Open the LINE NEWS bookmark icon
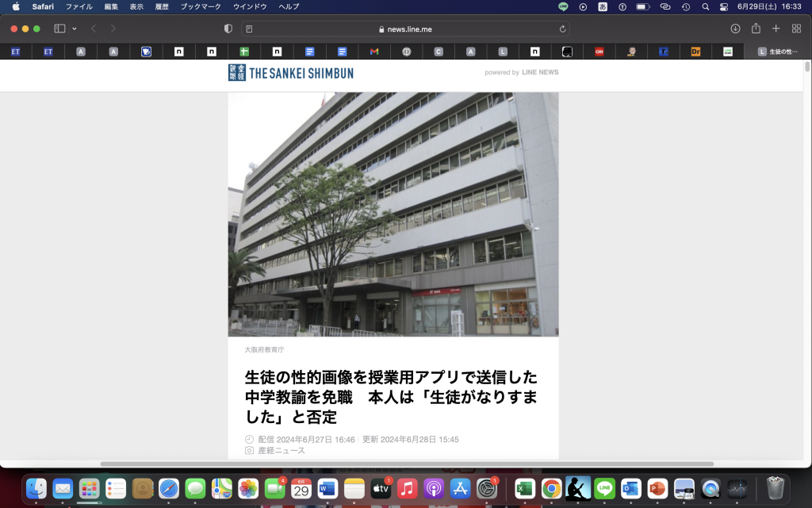The width and height of the screenshot is (812, 508). tap(728, 52)
